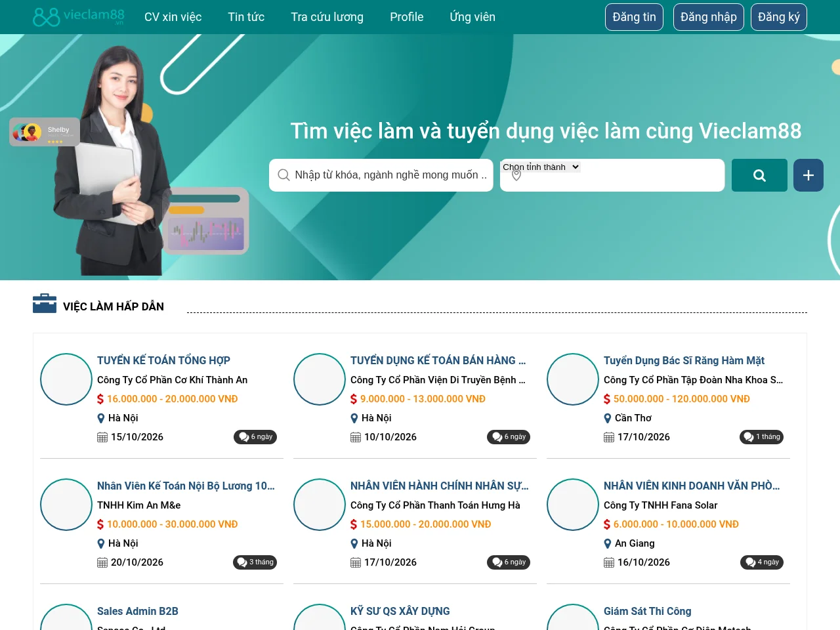Screen dimensions: 840x630
Task: Click the 4 ngày badge on Fana Solar job
Action: pyautogui.click(x=762, y=562)
